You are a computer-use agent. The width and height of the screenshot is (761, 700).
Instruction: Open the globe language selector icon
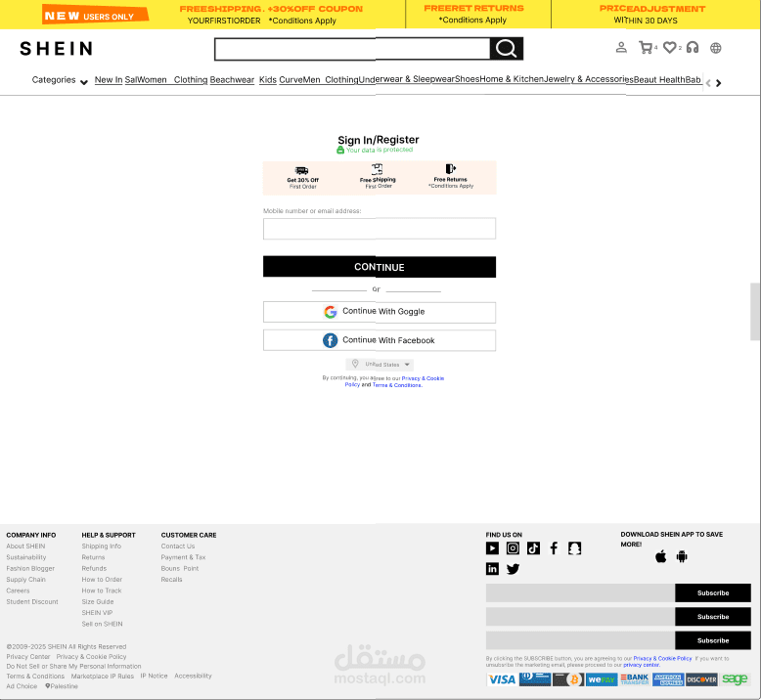[x=715, y=48]
